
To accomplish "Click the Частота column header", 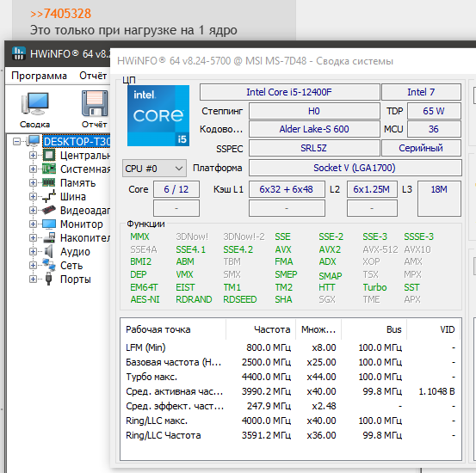I will (x=261, y=329).
